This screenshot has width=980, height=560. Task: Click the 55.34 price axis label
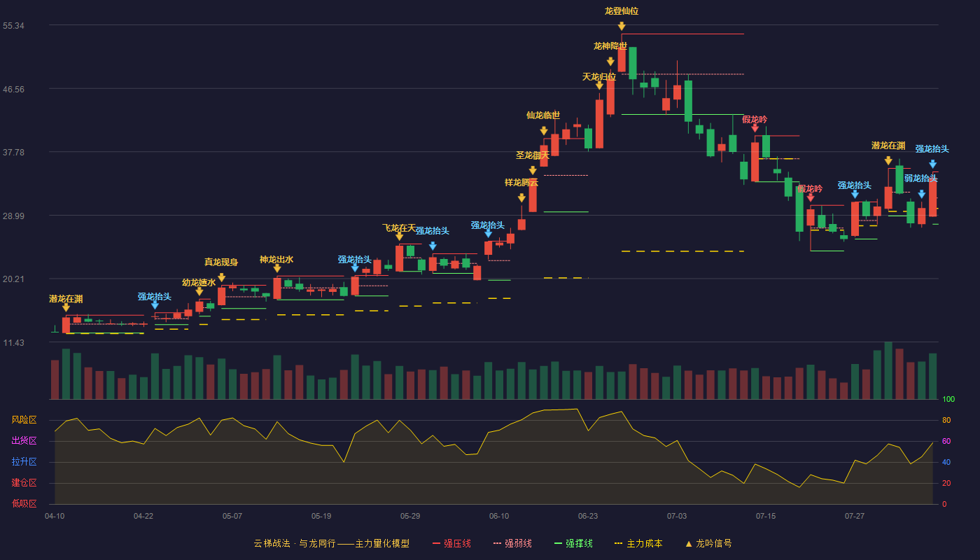14,26
